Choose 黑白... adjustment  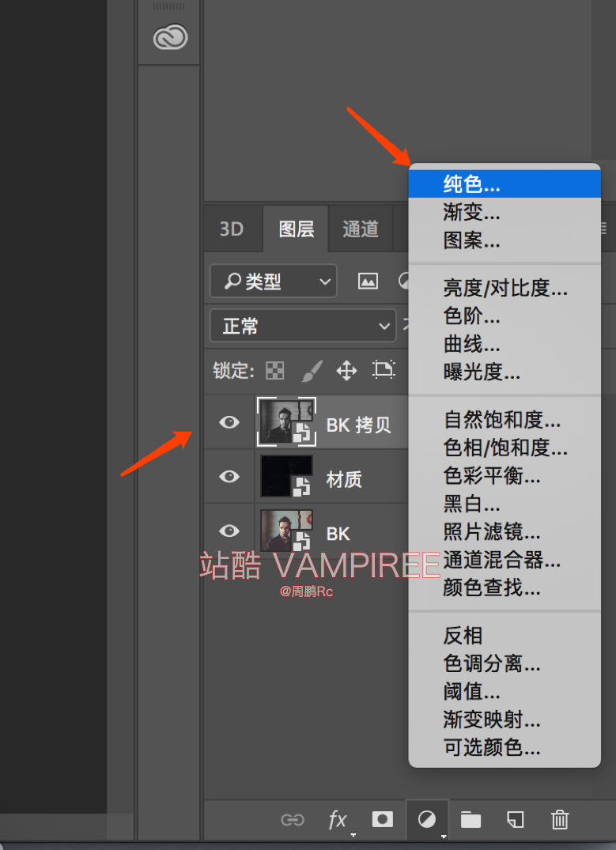pyautogui.click(x=505, y=504)
